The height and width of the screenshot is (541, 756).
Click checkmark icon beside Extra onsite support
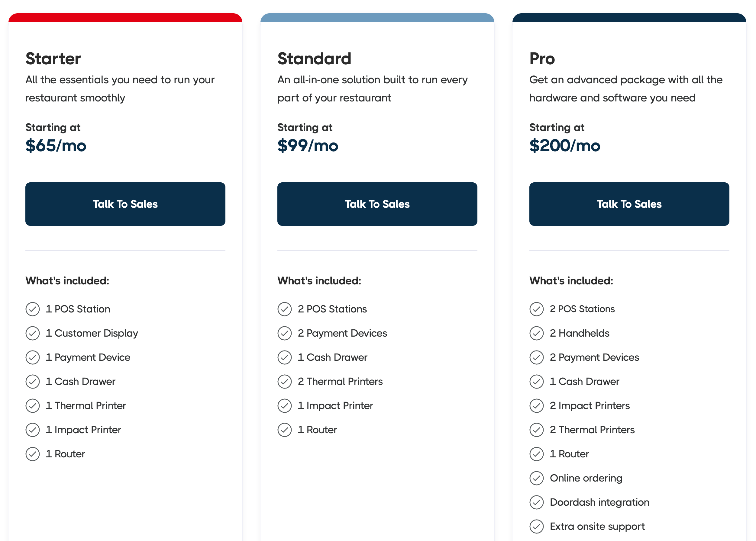coord(536,526)
